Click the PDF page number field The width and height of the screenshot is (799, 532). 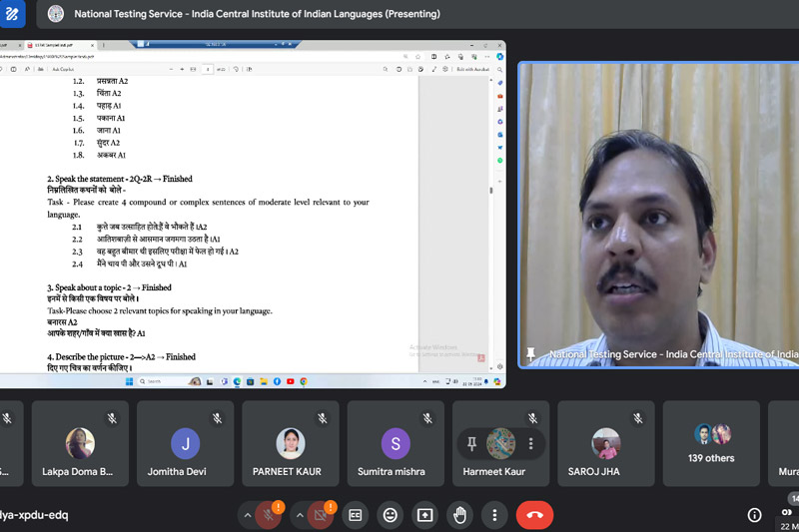[208, 69]
